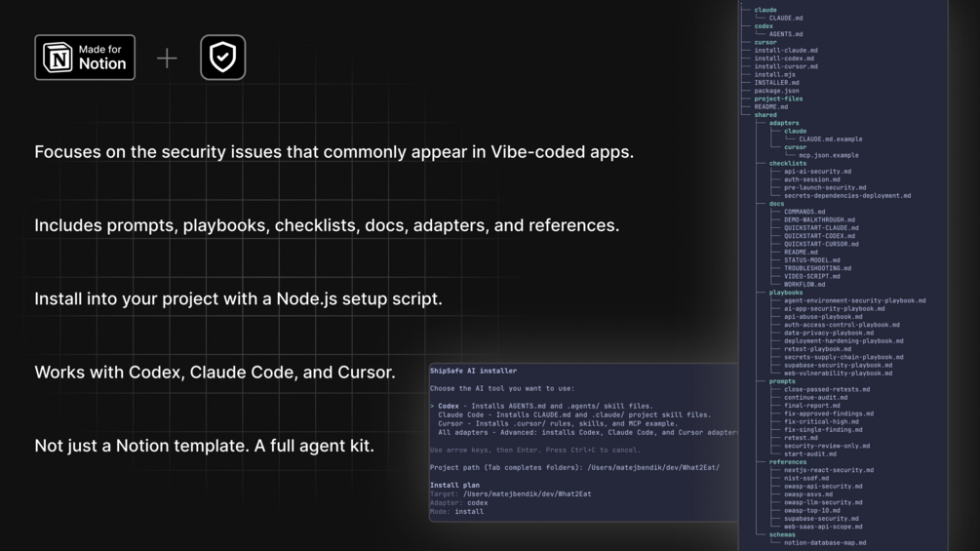Open QUICKSTART-CODEX.md file
This screenshot has width=980, height=551.
819,237
